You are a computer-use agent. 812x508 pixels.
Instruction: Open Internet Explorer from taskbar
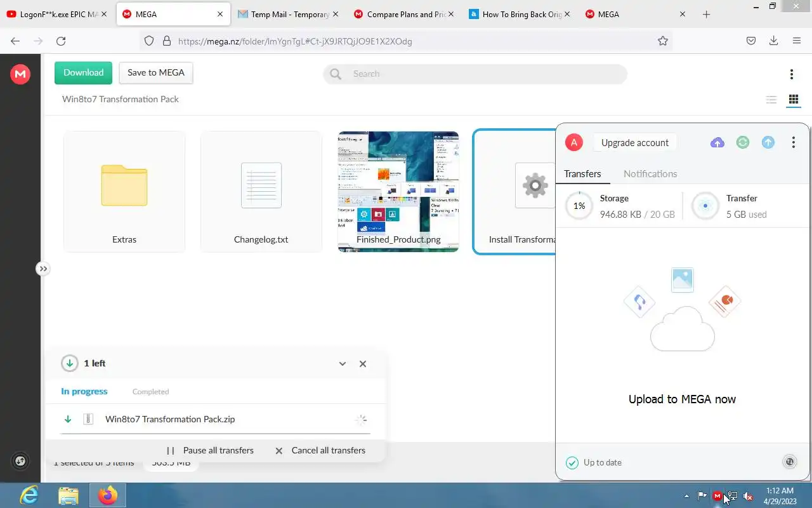pos(29,495)
